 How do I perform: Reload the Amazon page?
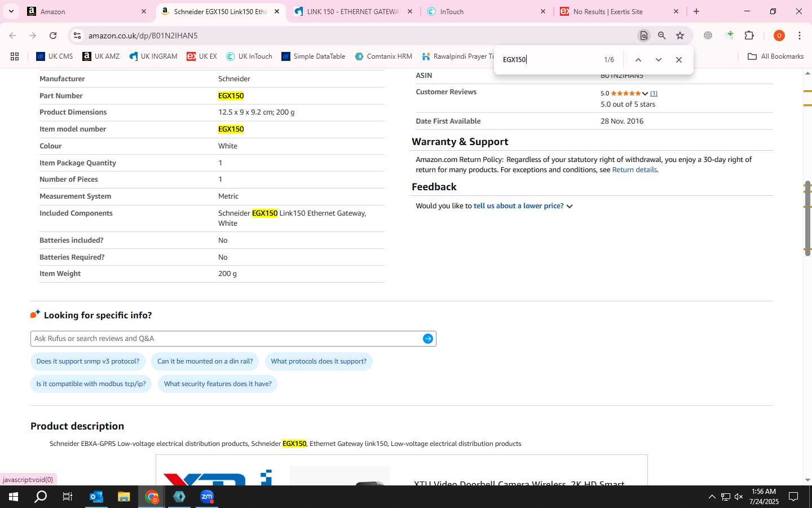pos(53,36)
